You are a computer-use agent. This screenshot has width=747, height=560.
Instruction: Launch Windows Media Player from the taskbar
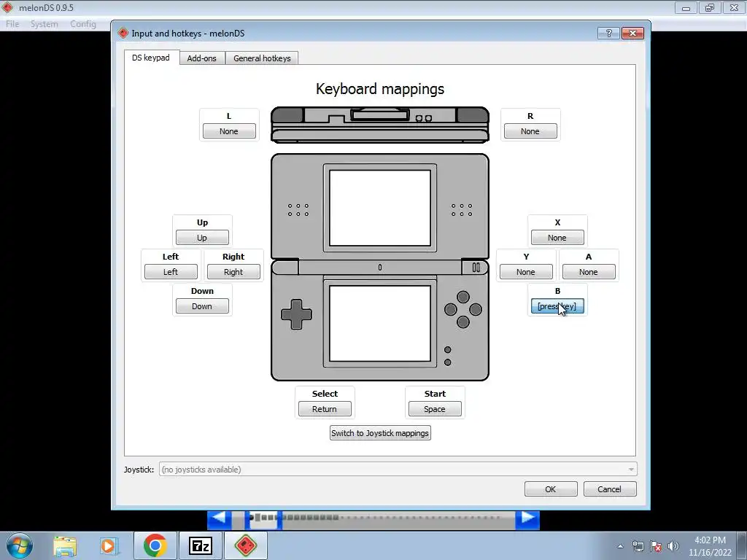(109, 545)
